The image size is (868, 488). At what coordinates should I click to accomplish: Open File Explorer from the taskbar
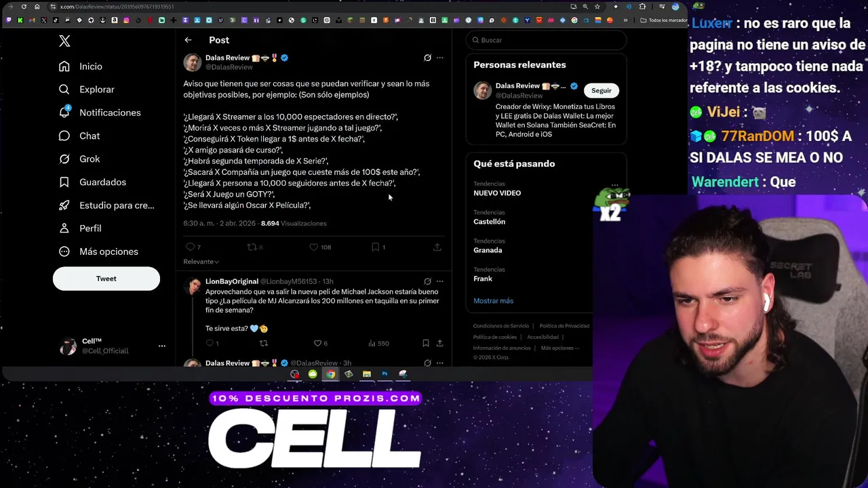[x=366, y=374]
